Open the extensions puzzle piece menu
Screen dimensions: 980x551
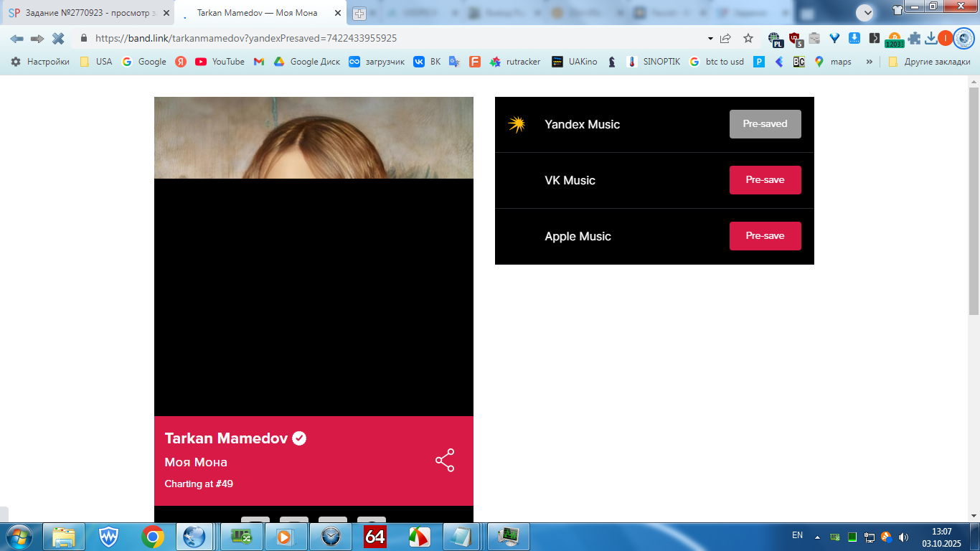point(914,39)
